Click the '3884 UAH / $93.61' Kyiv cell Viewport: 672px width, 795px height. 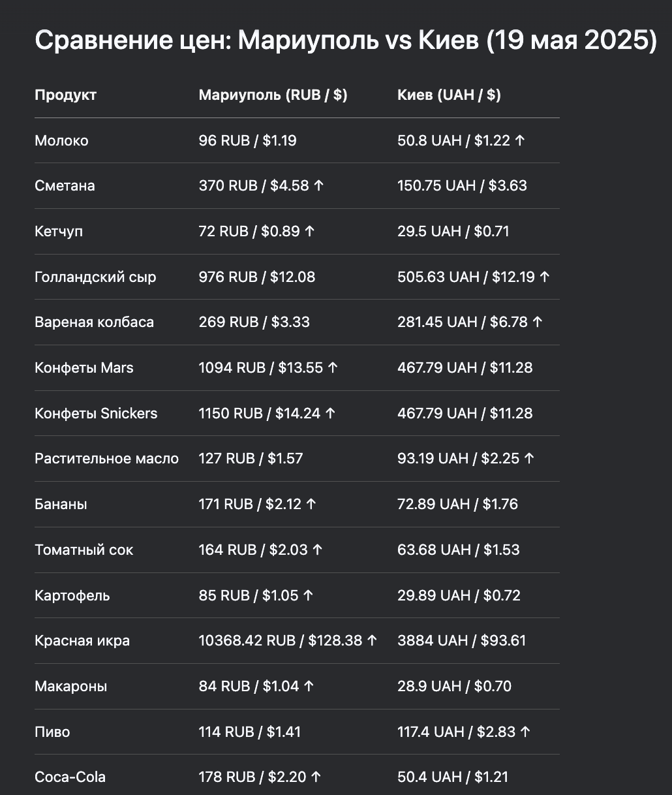461,640
